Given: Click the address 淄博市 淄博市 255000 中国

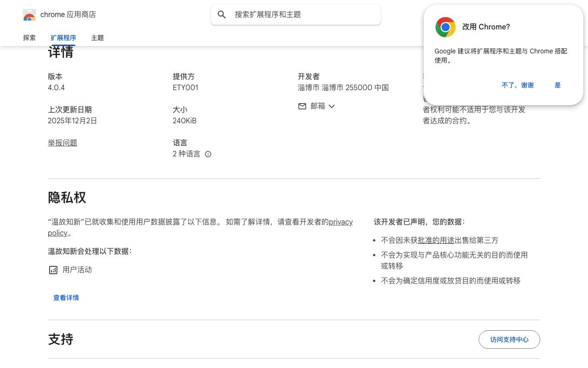Looking at the screenshot, I should pyautogui.click(x=343, y=88).
